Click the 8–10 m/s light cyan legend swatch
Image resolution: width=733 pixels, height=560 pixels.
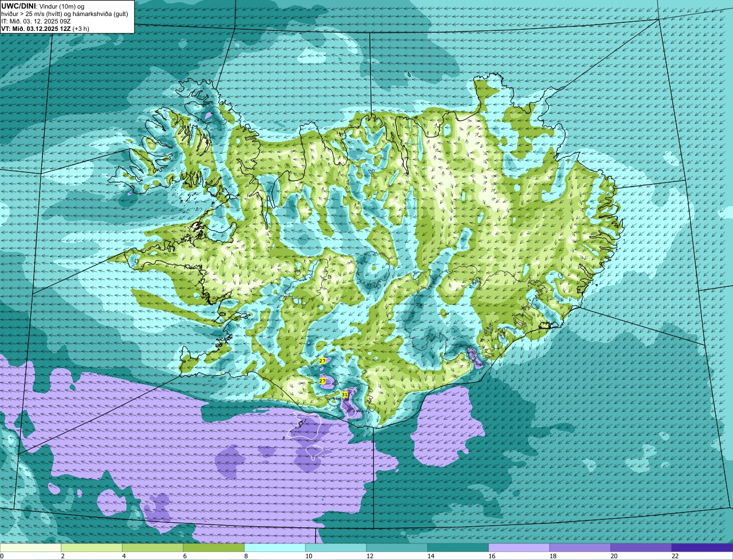point(275,547)
